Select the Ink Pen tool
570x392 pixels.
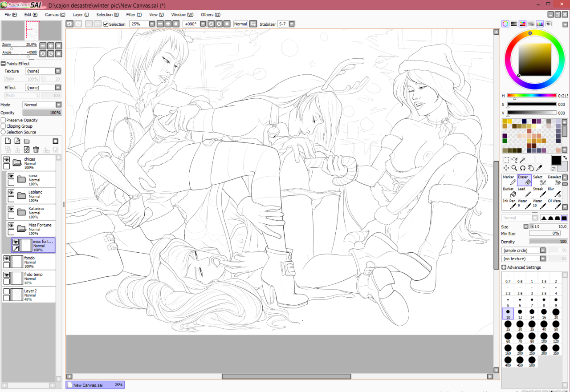click(509, 204)
